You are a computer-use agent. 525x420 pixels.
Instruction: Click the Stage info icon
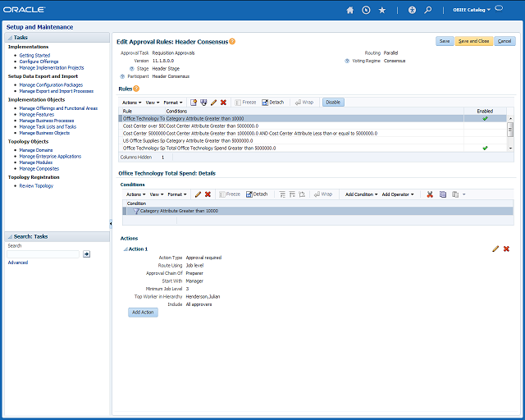pos(132,69)
